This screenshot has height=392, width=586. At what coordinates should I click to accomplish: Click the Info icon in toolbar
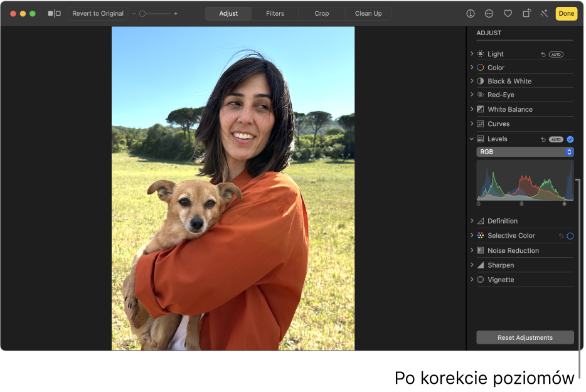(470, 13)
